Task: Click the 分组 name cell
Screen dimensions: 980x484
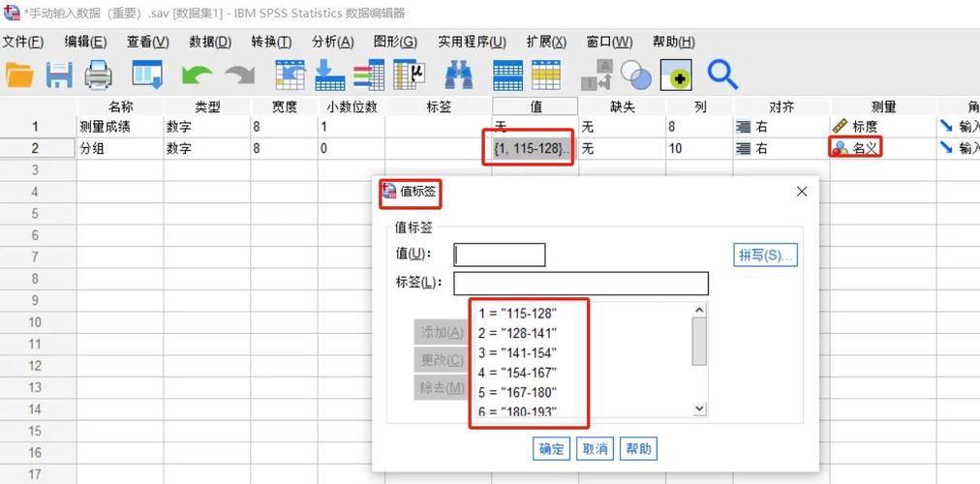Action: coord(120,149)
